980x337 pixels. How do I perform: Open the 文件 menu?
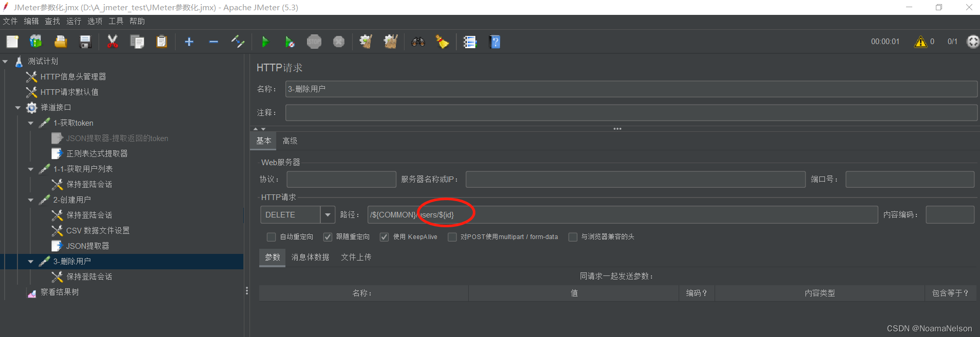click(x=10, y=21)
